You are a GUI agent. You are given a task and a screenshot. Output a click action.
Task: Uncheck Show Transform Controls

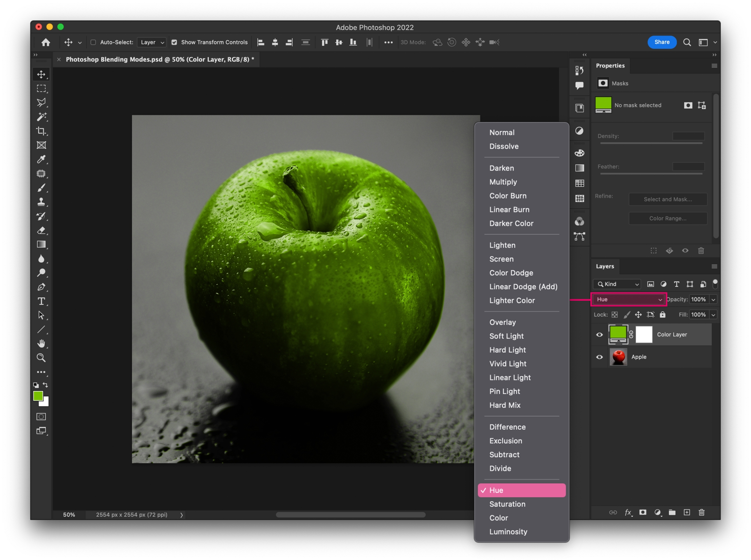tap(175, 42)
